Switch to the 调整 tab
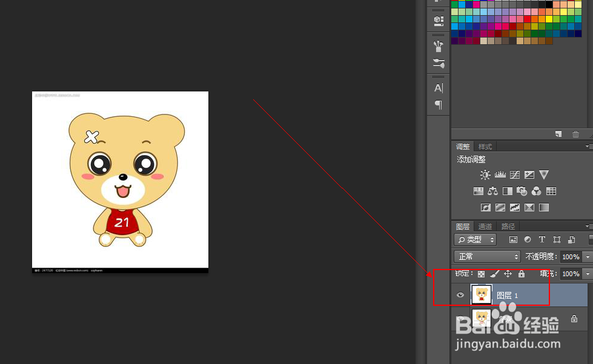This screenshot has width=593, height=364. click(463, 147)
